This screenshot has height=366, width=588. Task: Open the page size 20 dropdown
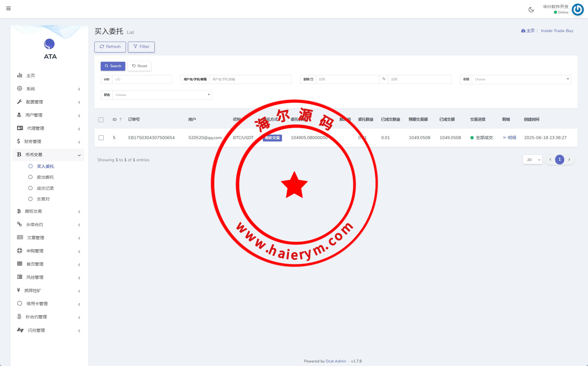coord(532,160)
